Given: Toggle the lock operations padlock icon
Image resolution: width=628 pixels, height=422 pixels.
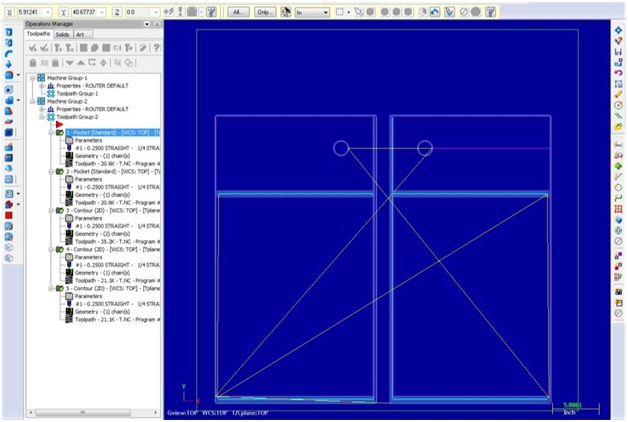Looking at the screenshot, I should pos(33,63).
